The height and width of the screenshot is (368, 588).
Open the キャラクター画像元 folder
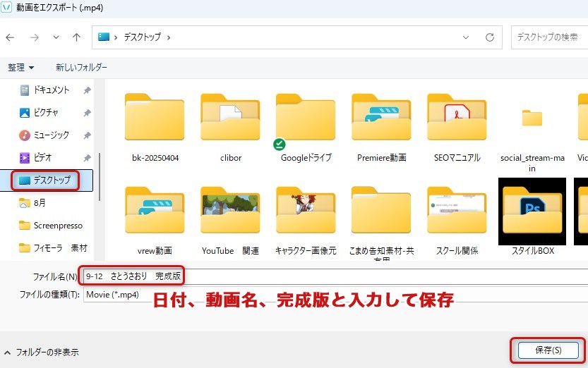306,211
